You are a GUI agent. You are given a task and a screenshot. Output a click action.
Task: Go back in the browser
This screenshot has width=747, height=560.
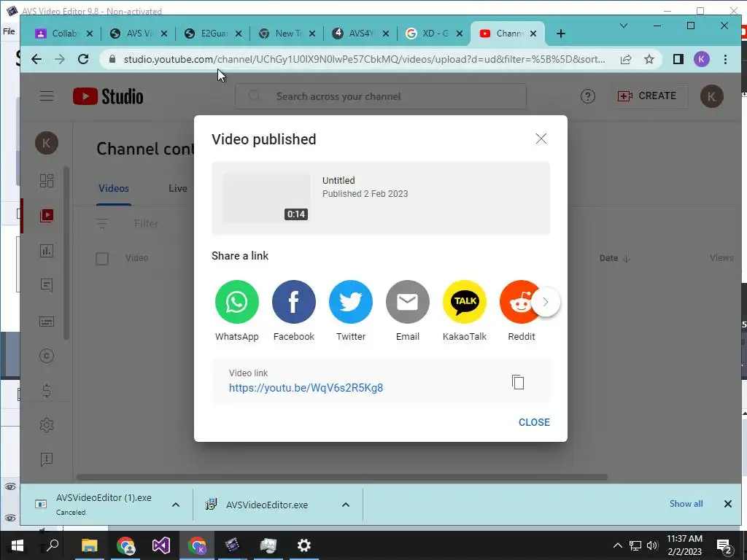[x=36, y=59]
